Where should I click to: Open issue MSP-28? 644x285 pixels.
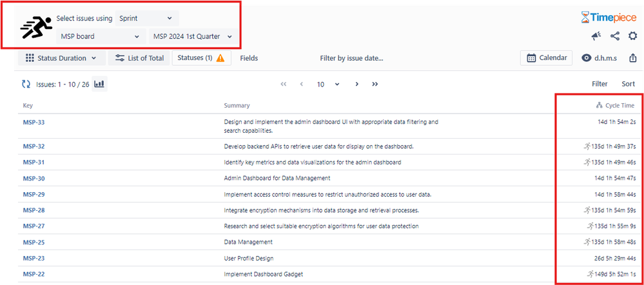pyautogui.click(x=34, y=210)
